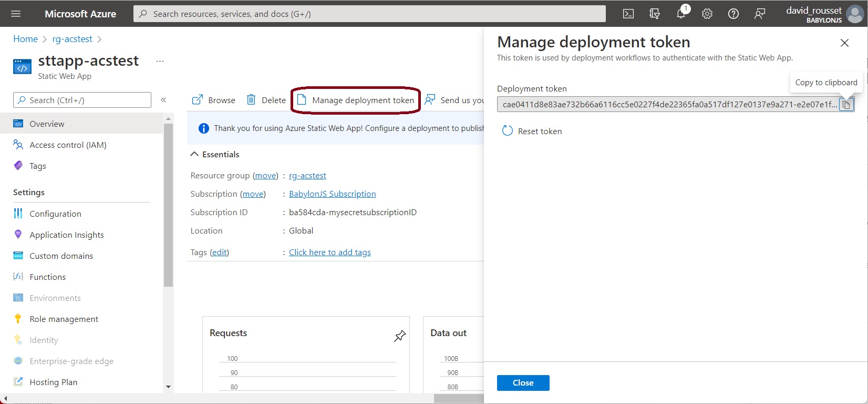Pin the Requests chart to dashboard
868x404 pixels.
pos(400,336)
